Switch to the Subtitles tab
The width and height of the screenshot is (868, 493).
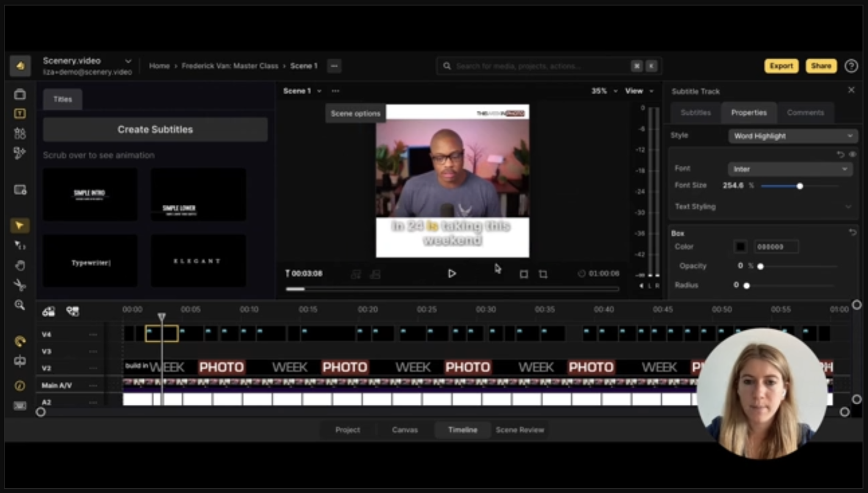point(696,113)
